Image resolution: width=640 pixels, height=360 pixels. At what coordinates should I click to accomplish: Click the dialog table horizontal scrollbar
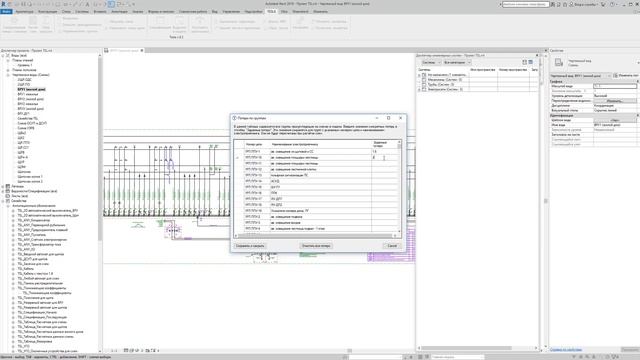316,236
